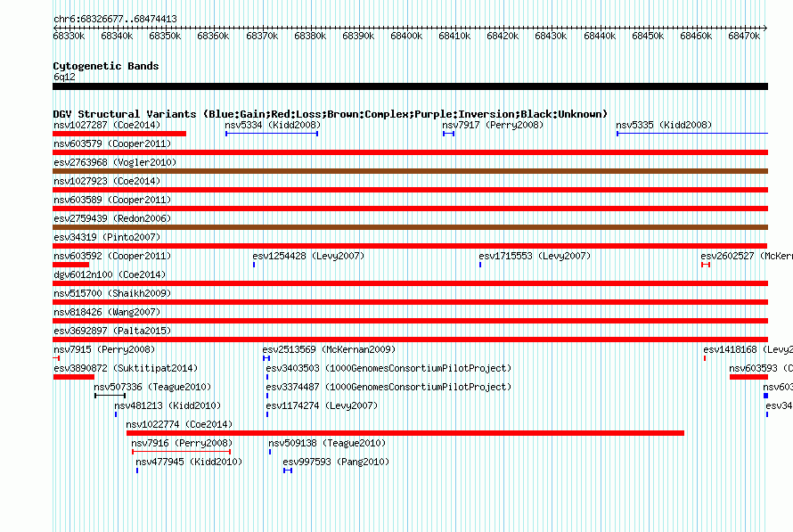The width and height of the screenshot is (793, 532).
Task: Click the brown complex bar of esv2763968
Action: pyautogui.click(x=410, y=171)
